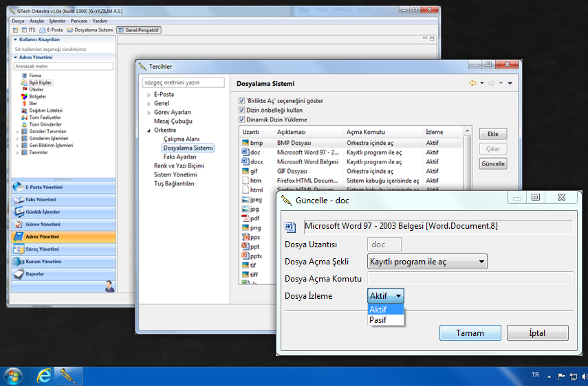The height and width of the screenshot is (386, 588).
Task: Choose Pasif from Dosya İzleme list
Action: 378,320
